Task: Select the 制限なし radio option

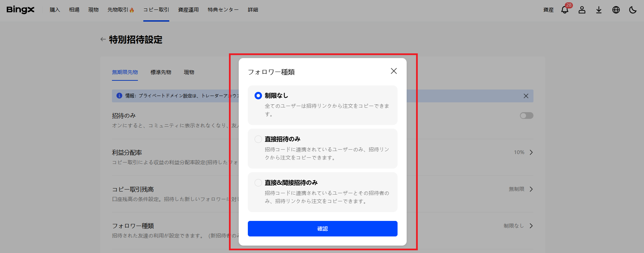Action: point(258,96)
